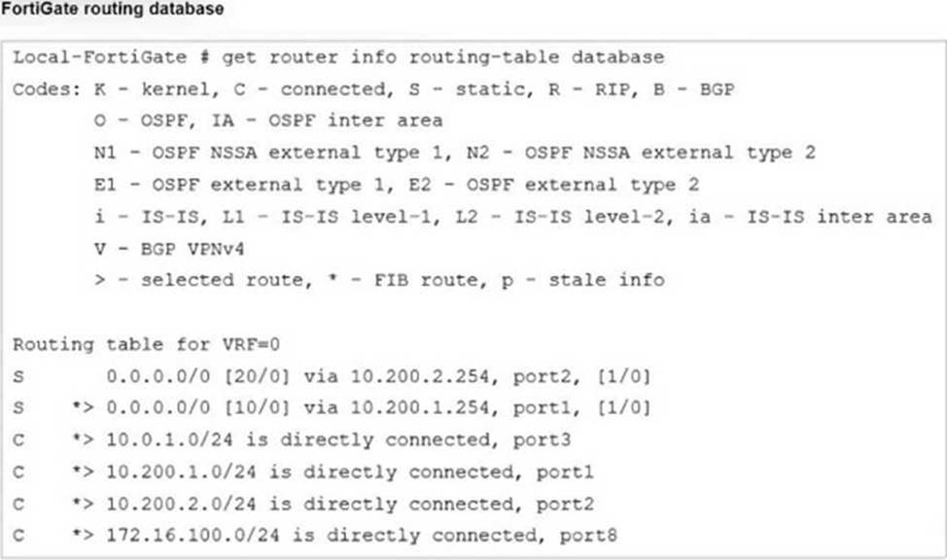Click the static route via 10.200.1.254

pos(332,408)
